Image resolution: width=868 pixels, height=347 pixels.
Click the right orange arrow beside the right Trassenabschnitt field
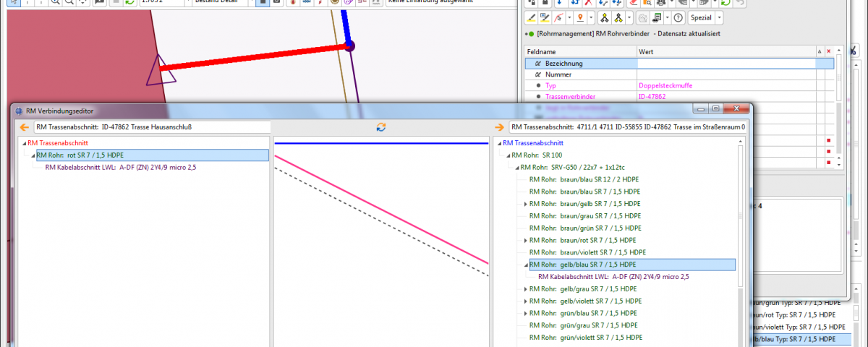499,127
